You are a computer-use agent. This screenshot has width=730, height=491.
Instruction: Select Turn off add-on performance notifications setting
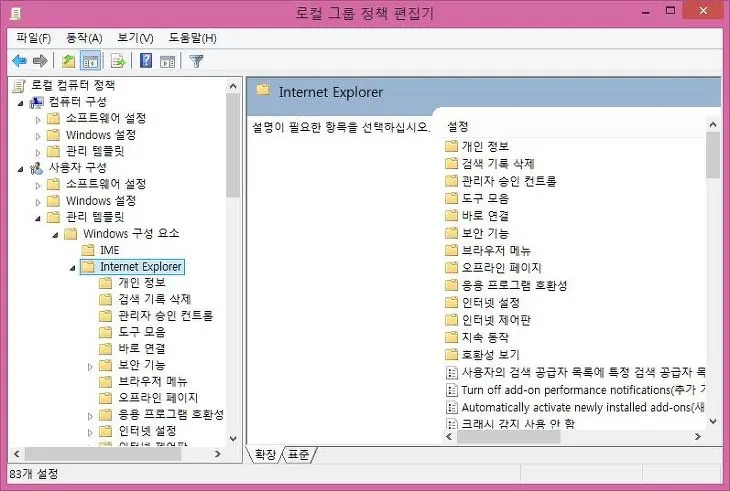pyautogui.click(x=575, y=390)
